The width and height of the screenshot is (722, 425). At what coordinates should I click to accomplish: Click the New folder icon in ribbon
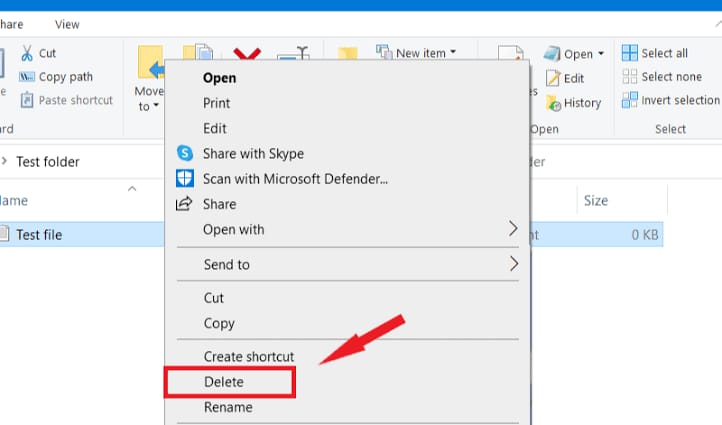[348, 53]
